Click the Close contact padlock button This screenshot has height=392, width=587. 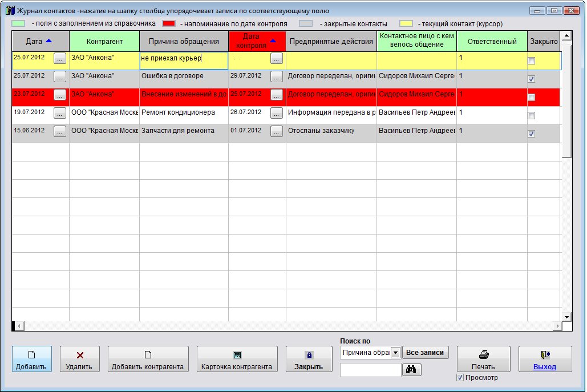coord(309,359)
